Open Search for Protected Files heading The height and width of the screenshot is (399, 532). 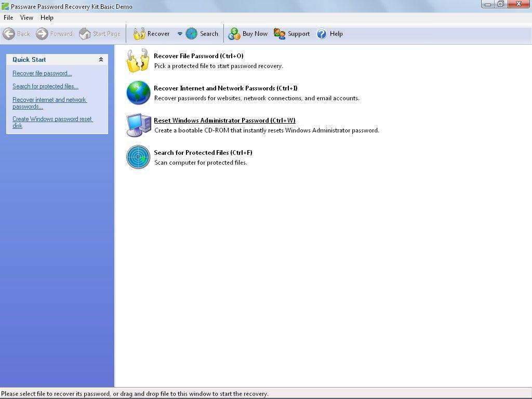coord(203,153)
